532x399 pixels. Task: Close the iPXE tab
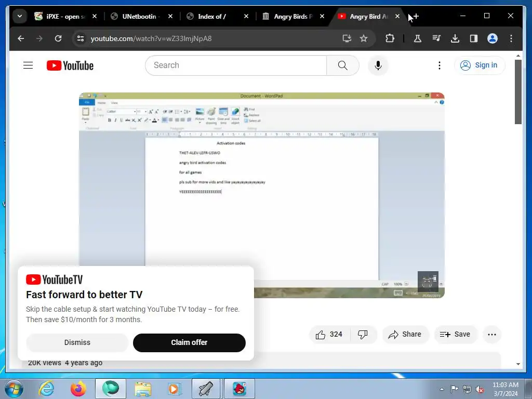click(95, 16)
